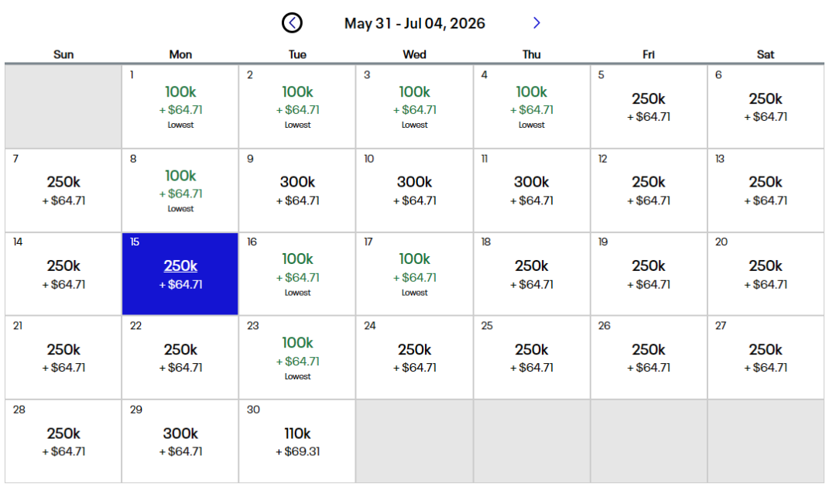The height and width of the screenshot is (504, 836).
Task: Choose Saturday June 20 date cell
Action: point(766,273)
